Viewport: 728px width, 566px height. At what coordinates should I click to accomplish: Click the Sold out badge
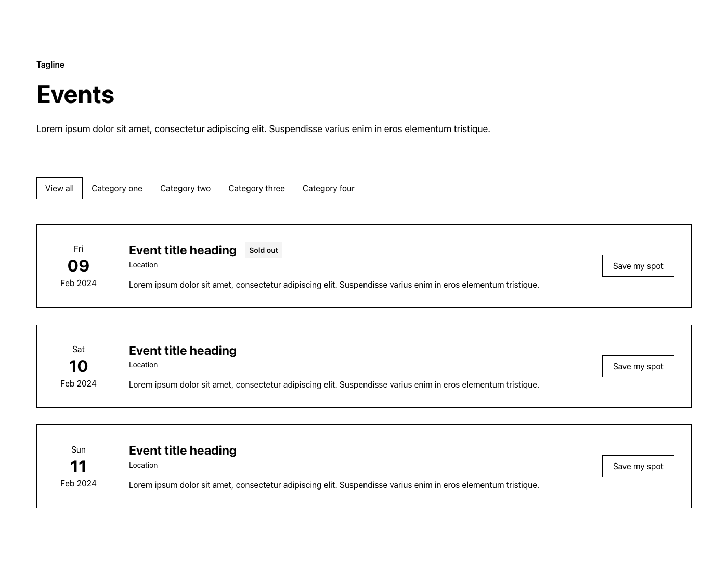(x=264, y=250)
